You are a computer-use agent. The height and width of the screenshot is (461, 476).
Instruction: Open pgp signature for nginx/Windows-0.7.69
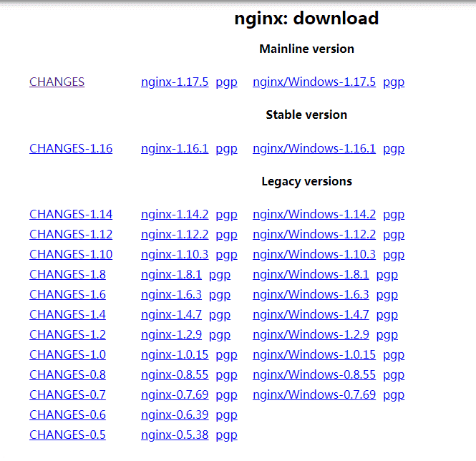point(394,395)
